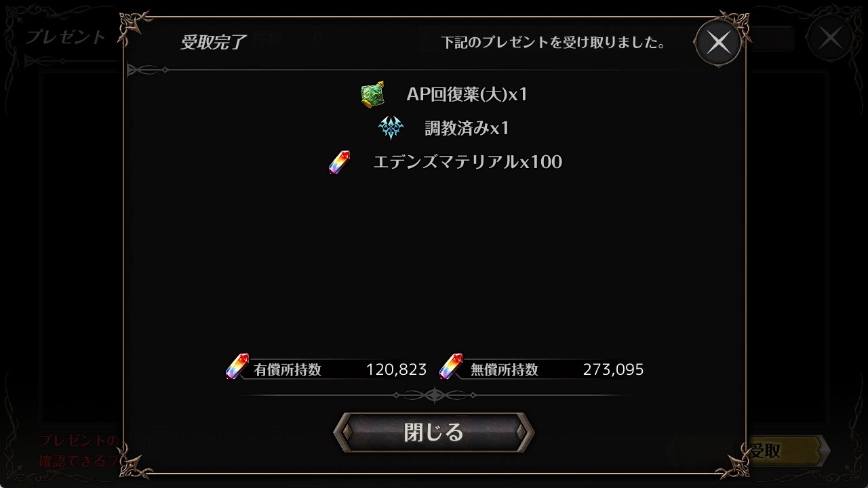Image resolution: width=868 pixels, height=488 pixels.
Task: Click the paid count value 120,823
Action: pyautogui.click(x=396, y=370)
